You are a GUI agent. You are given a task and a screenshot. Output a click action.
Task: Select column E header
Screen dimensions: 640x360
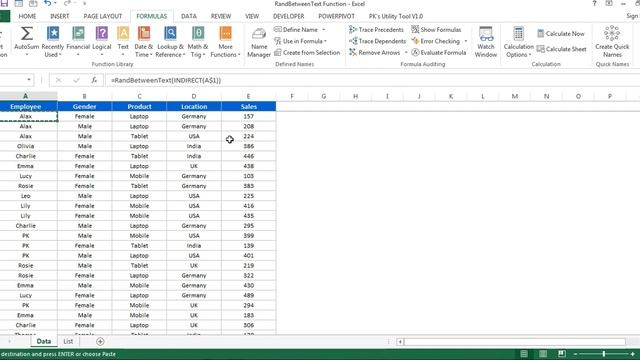pyautogui.click(x=248, y=96)
